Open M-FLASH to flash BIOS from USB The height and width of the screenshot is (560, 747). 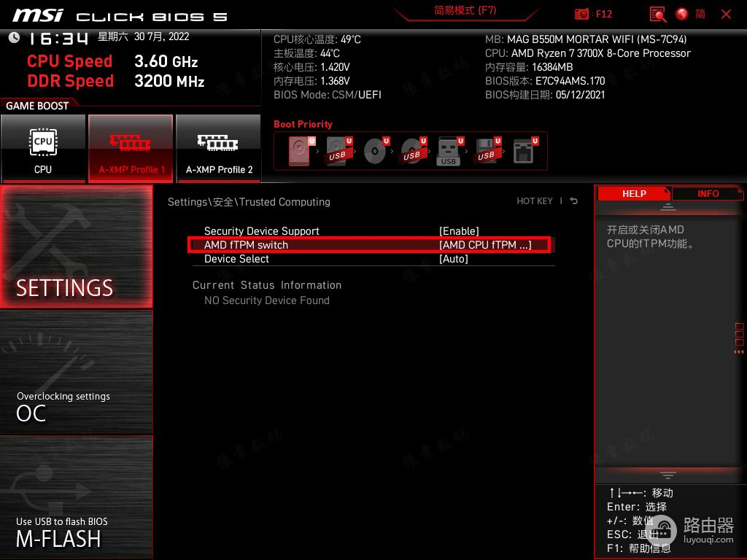[x=76, y=531]
